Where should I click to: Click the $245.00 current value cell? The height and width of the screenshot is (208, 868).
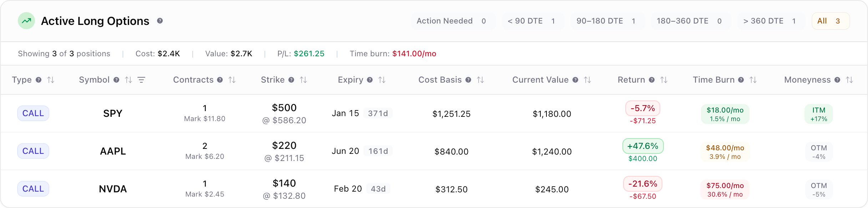552,189
